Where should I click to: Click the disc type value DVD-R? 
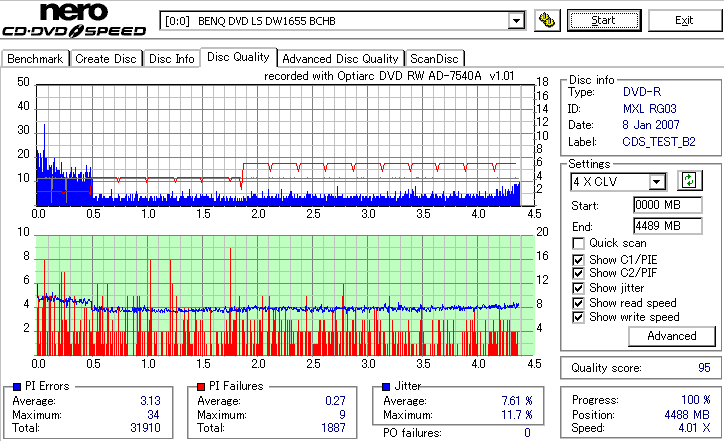point(642,92)
